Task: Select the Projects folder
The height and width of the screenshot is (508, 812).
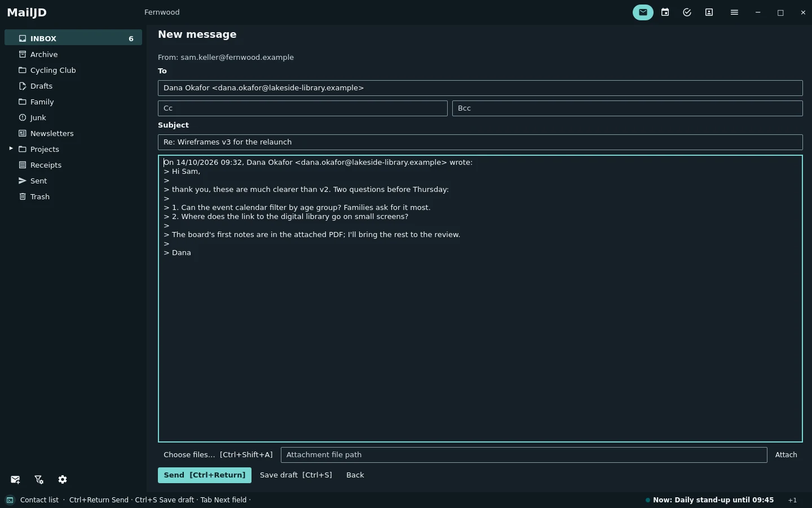Action: pos(73,149)
